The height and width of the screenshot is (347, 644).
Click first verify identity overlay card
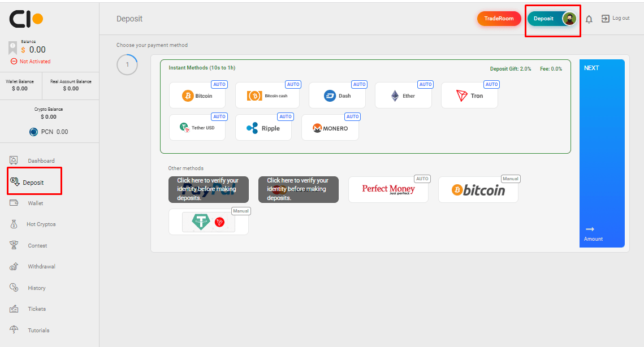click(209, 189)
